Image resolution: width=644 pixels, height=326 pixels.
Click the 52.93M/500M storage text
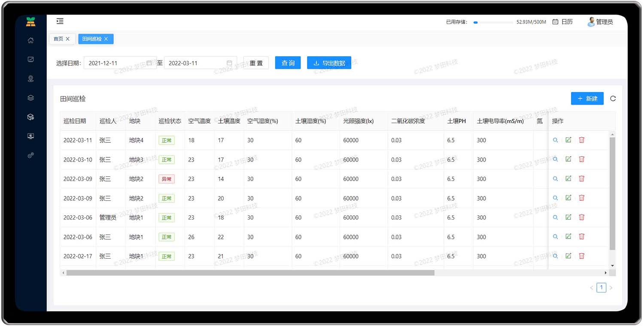[x=531, y=22]
